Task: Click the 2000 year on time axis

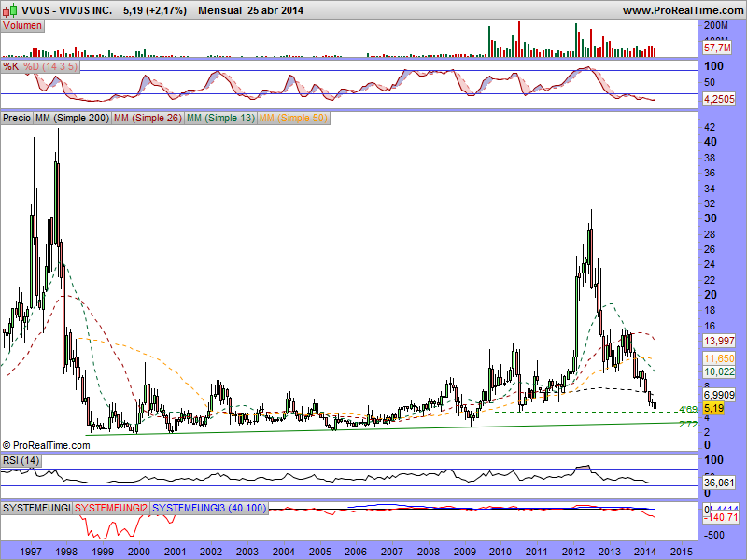Action: click(139, 552)
